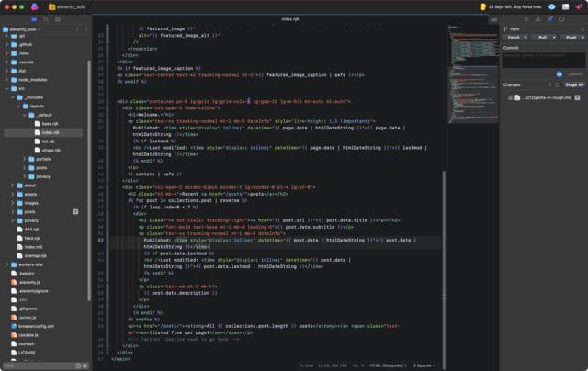The height and width of the screenshot is (371, 588).
Task: Open the Find in project sidebar icon
Action: [46, 18]
